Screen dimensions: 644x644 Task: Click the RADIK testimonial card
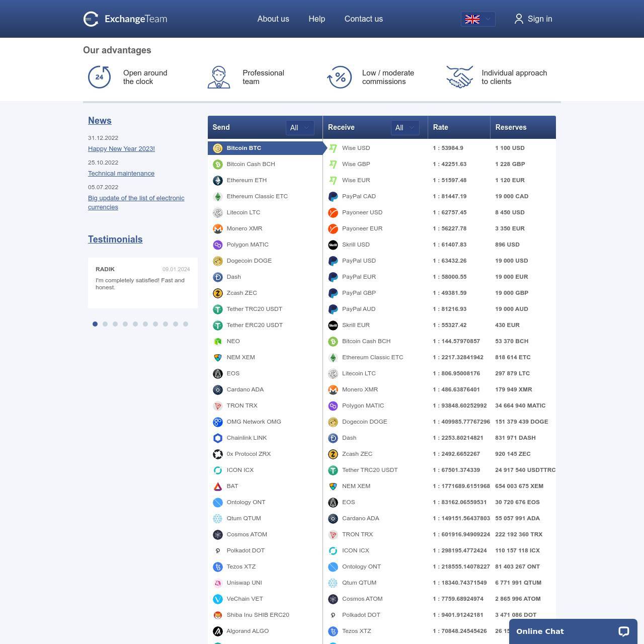pos(143,283)
